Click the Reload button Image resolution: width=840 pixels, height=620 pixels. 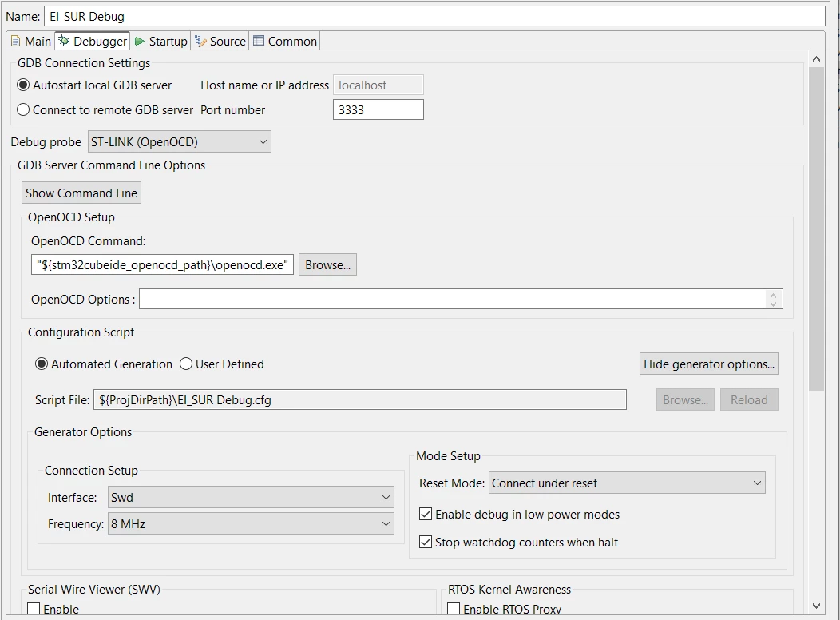coord(749,399)
